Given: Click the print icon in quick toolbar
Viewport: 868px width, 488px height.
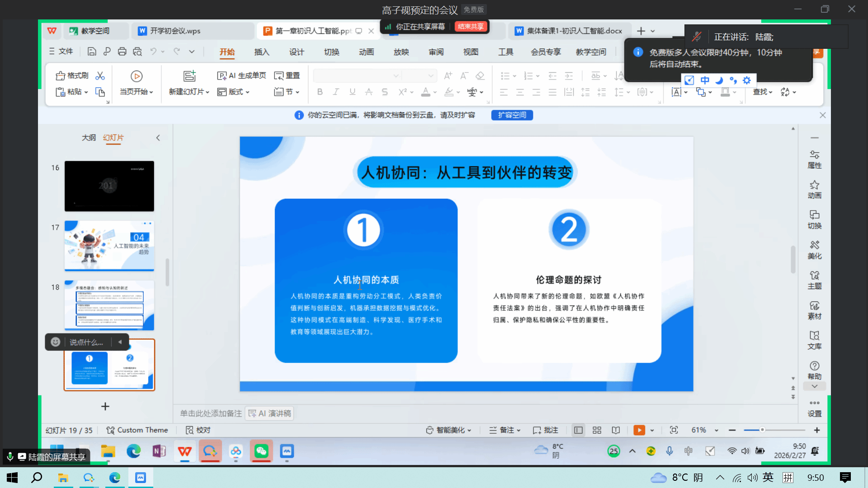Looking at the screenshot, I should 122,52.
